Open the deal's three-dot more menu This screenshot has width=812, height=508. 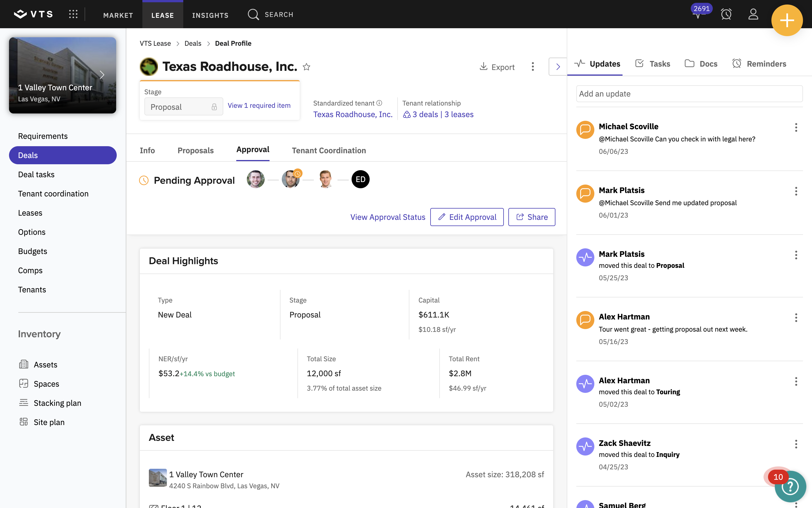533,67
